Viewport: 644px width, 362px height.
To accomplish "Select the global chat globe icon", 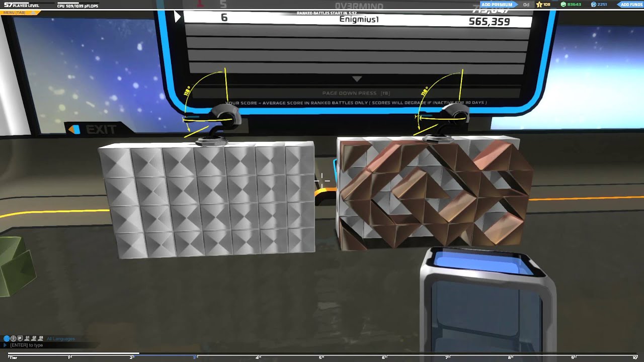I will pos(7,338).
